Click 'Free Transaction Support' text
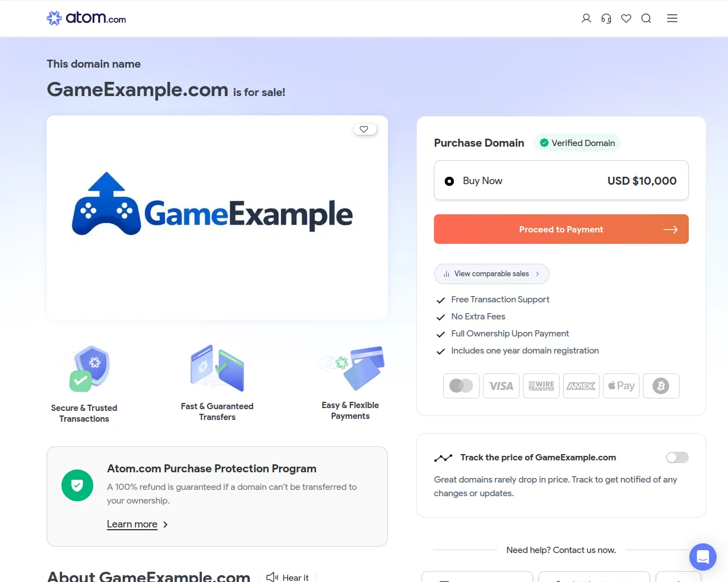Viewport: 728px width, 582px height. tap(500, 300)
